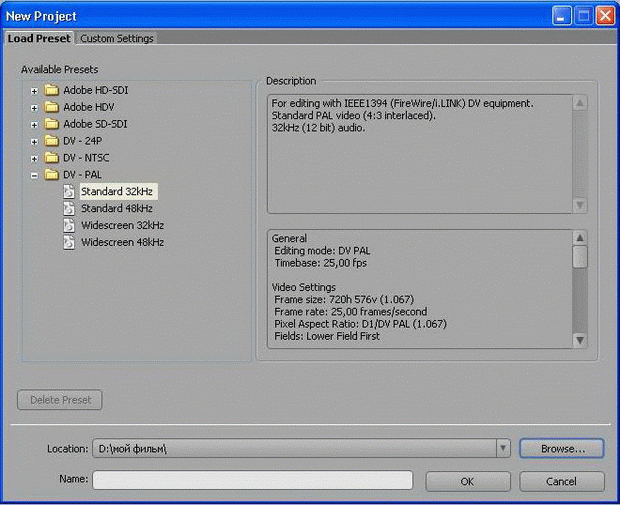This screenshot has height=505, width=620.
Task: Open the Location path dropdown
Action: click(503, 448)
